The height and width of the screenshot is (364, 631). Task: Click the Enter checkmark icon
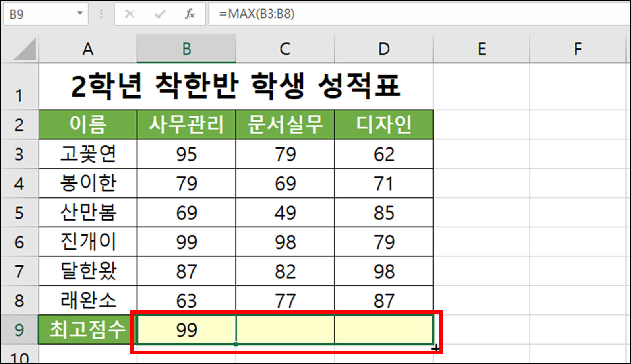[159, 13]
